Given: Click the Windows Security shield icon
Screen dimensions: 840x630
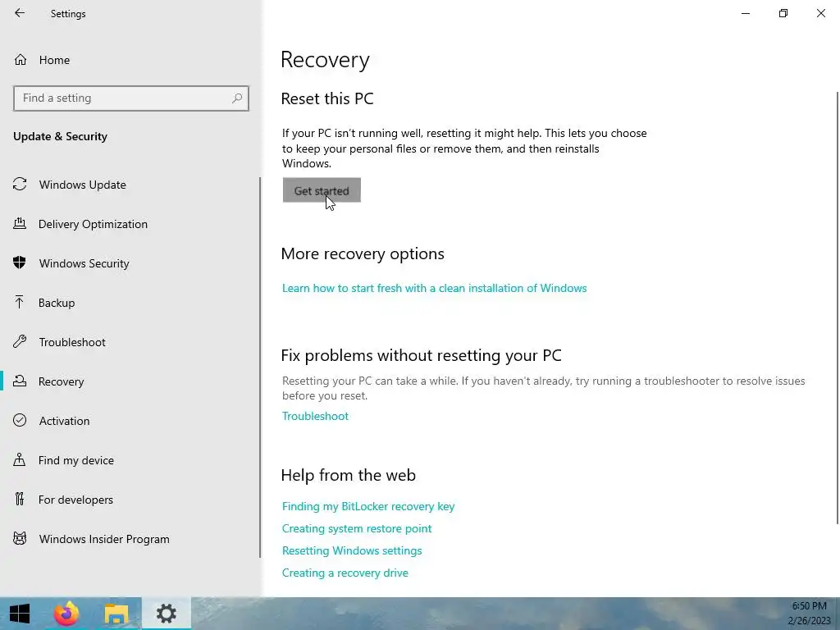Looking at the screenshot, I should 20,262.
